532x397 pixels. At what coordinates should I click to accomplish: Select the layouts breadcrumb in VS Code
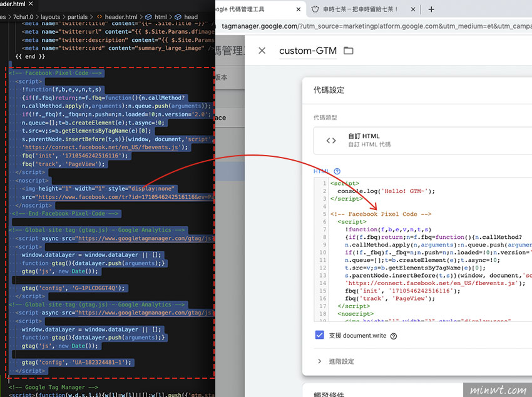pos(50,17)
